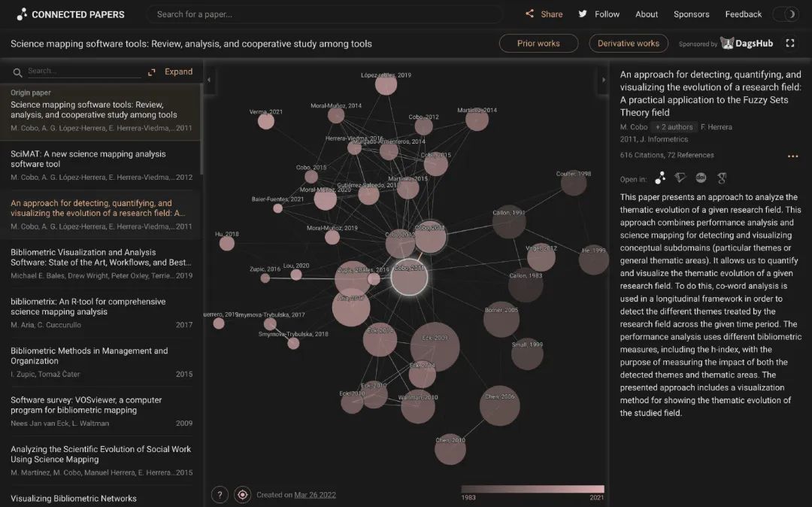The width and height of the screenshot is (812, 507).
Task: Select the 'bibliometrix: An R-tool' entry
Action: tap(101, 313)
